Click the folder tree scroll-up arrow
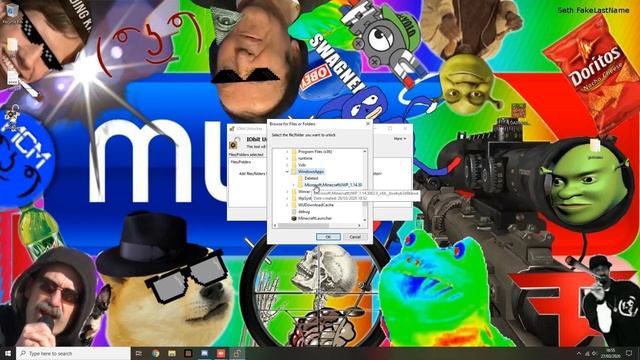The height and width of the screenshot is (360, 640). [x=364, y=151]
